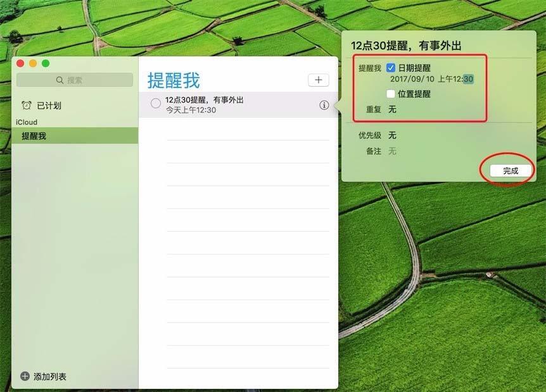The height and width of the screenshot is (392, 546).
Task: Select the 提醒我 list under iCloud
Action: pos(34,135)
